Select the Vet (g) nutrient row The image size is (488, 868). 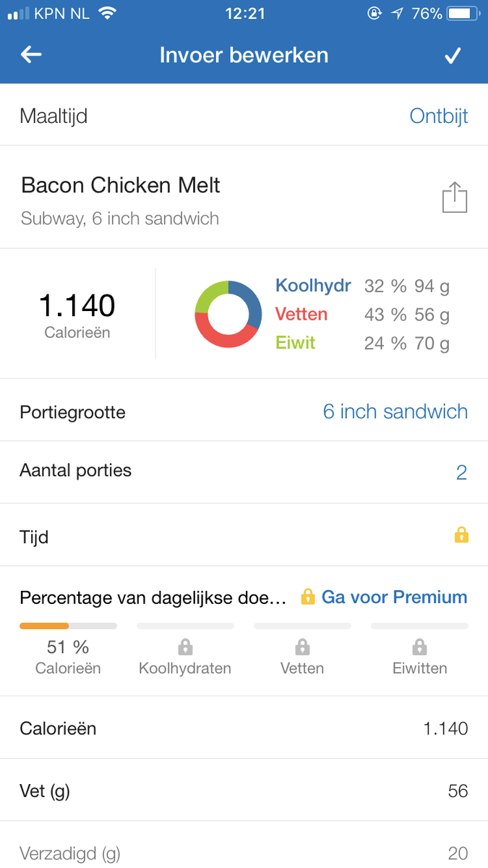point(244,791)
